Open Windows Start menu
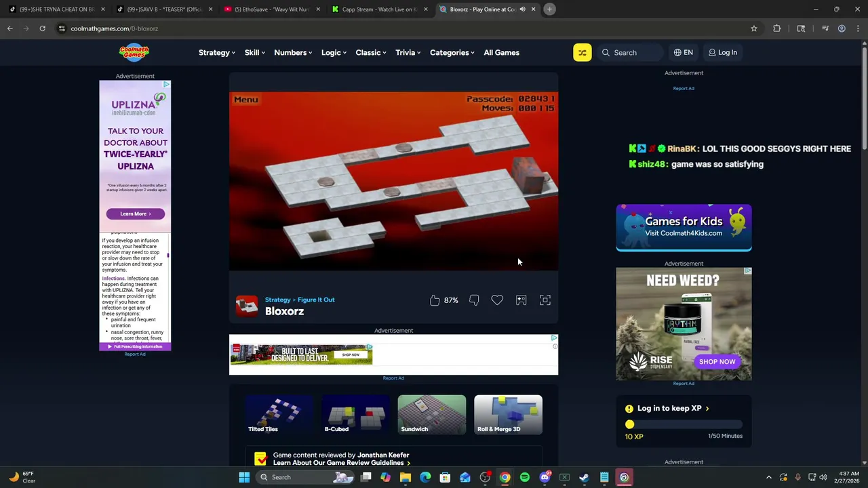The image size is (868, 488). [244, 477]
